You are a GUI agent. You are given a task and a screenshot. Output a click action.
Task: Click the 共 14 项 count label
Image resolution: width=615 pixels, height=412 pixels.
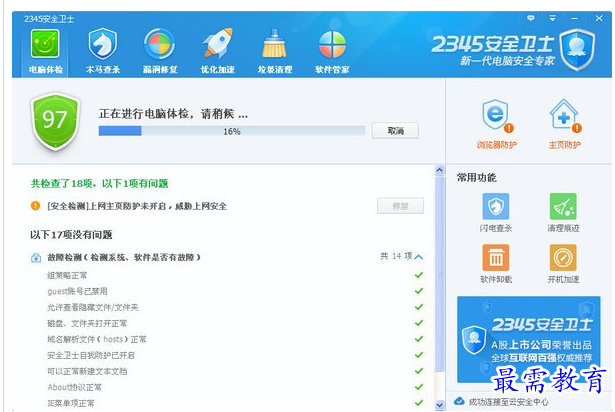click(x=396, y=256)
